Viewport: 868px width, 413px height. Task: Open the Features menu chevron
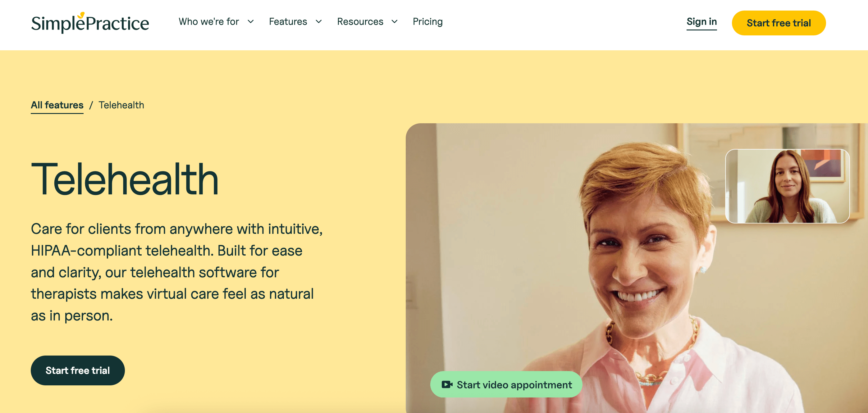pyautogui.click(x=319, y=22)
